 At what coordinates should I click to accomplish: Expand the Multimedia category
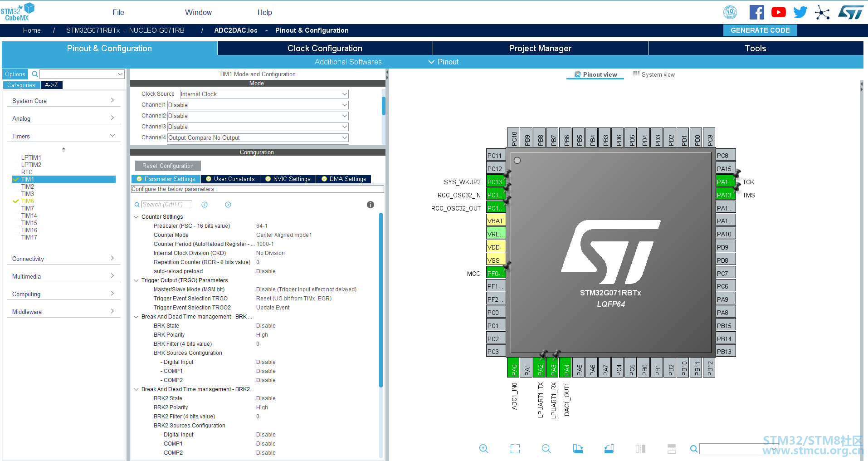coord(63,276)
